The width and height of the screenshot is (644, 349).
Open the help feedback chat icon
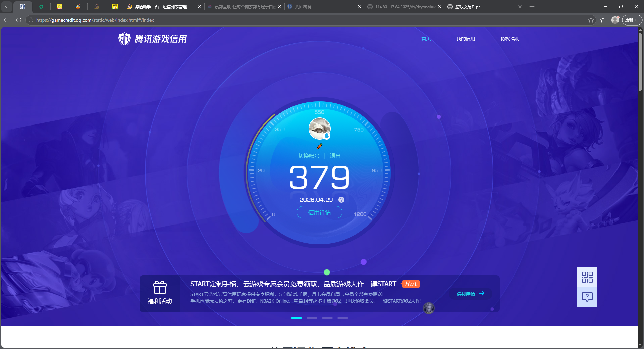[x=587, y=297]
